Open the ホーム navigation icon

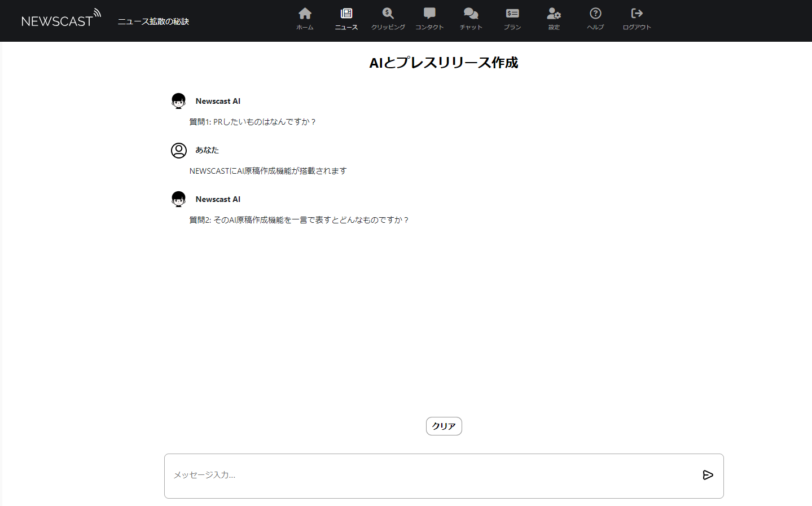pyautogui.click(x=304, y=14)
